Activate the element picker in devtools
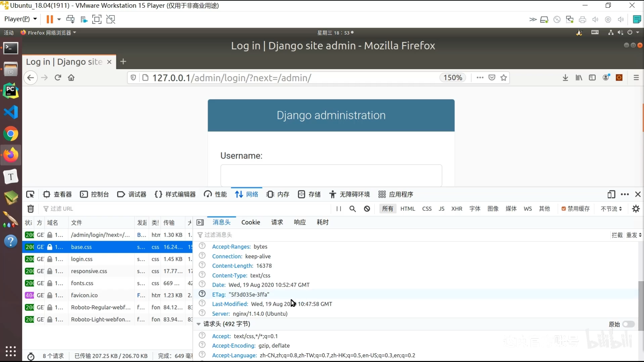This screenshot has height=362, width=644. pos(30,194)
